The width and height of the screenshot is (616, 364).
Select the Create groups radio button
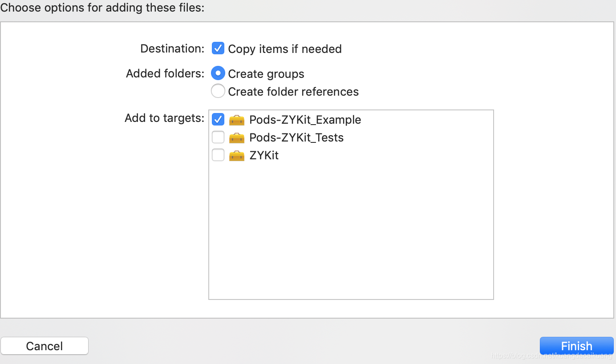tap(218, 73)
